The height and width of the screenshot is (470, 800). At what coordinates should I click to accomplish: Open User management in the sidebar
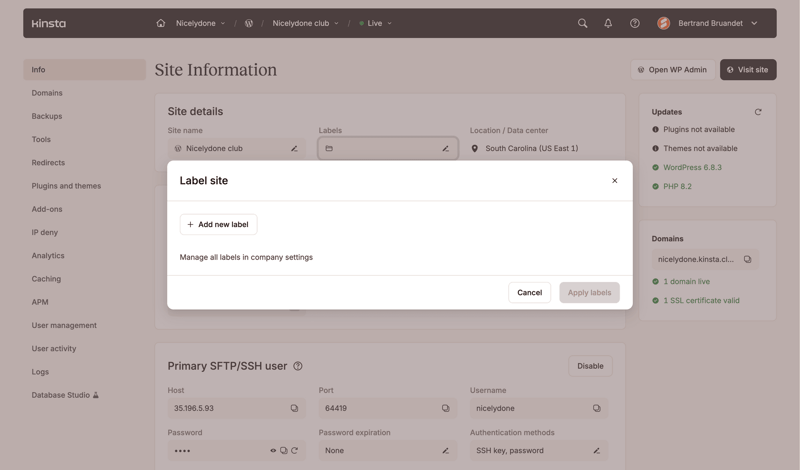[x=64, y=325]
